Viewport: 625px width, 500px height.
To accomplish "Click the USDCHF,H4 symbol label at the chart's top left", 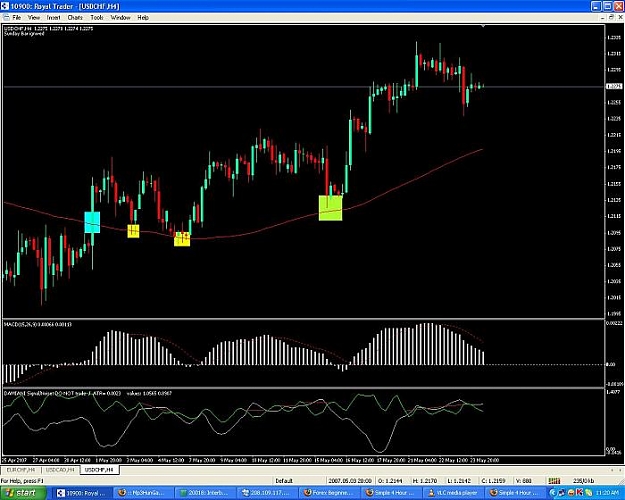I will 18,28.
